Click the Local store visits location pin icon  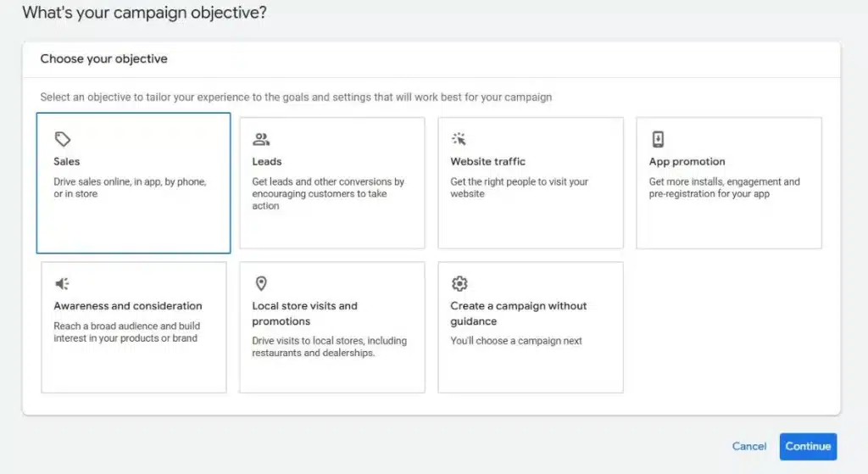pos(261,283)
